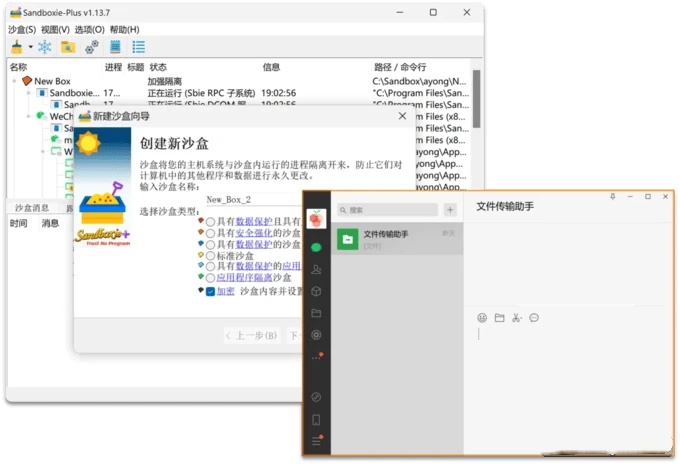The width and height of the screenshot is (680, 464).
Task: Open WeChat favorites cube icon
Action: 316,291
